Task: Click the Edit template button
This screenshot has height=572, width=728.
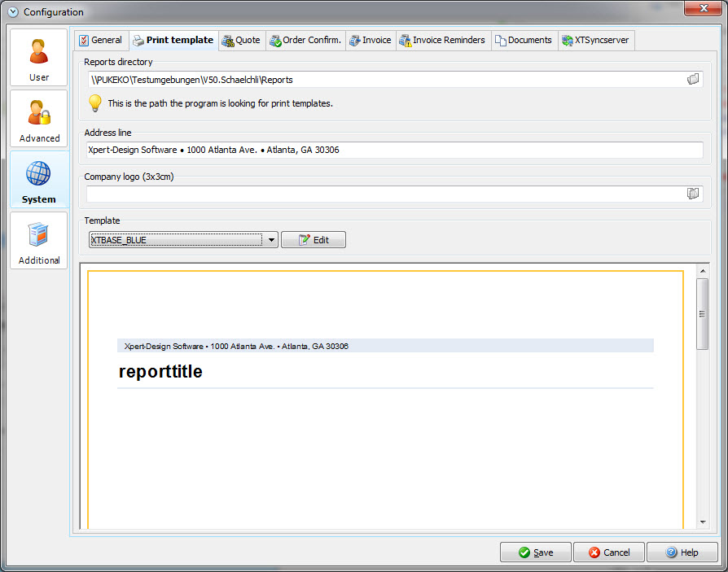Action: [x=313, y=239]
